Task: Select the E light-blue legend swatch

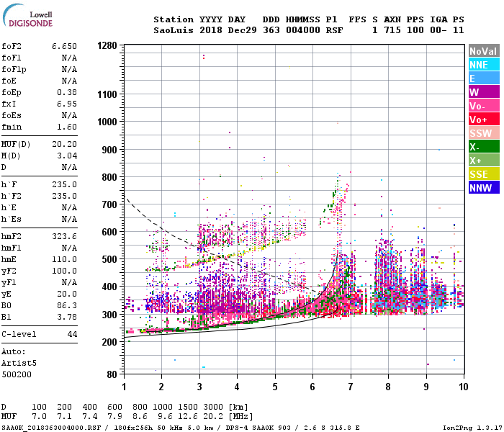Action: 484,78
